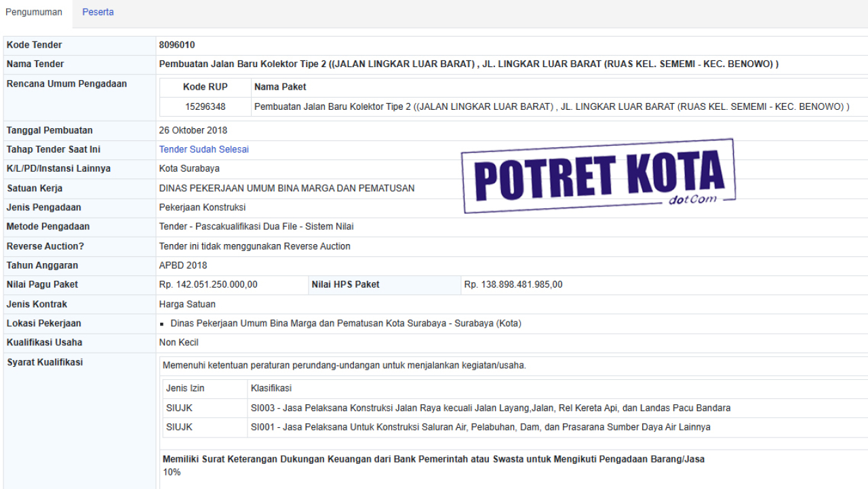The image size is (868, 489).
Task: Switch to the Peserta tab
Action: [98, 12]
